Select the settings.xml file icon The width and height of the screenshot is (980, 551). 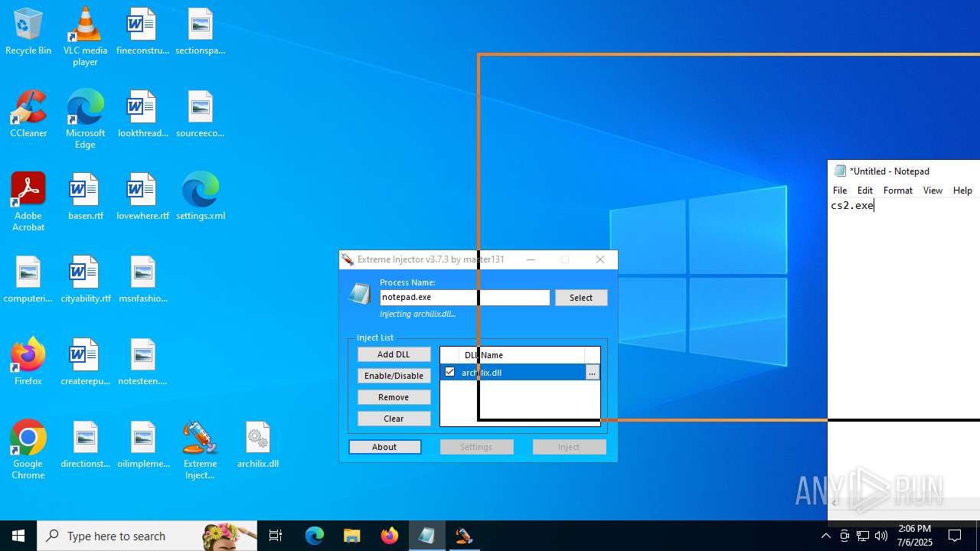(200, 197)
